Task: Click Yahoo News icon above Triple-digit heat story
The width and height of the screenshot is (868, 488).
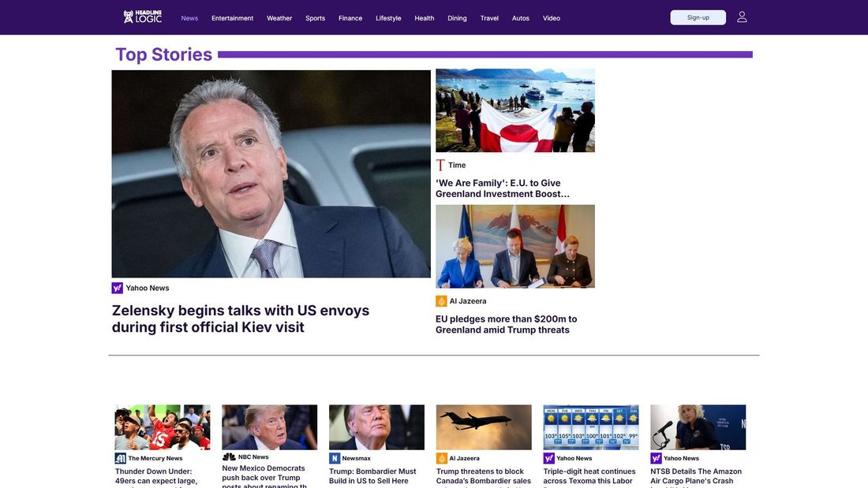Action: click(x=548, y=458)
